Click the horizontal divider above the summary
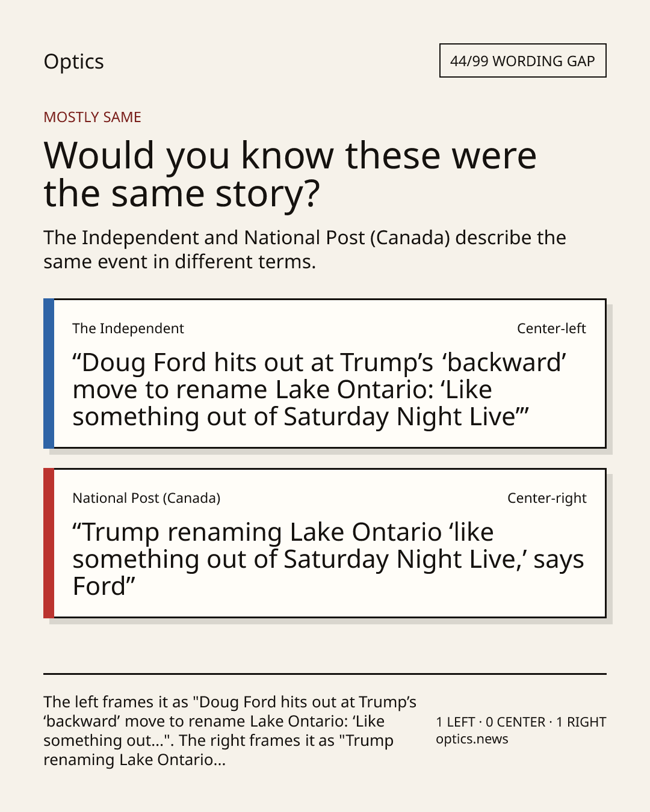This screenshot has height=812, width=650. [324, 674]
